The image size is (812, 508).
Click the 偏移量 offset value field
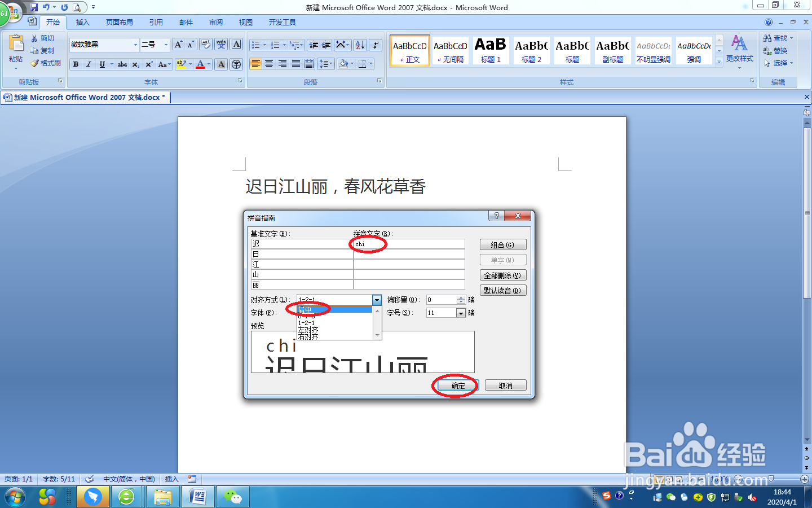point(442,300)
